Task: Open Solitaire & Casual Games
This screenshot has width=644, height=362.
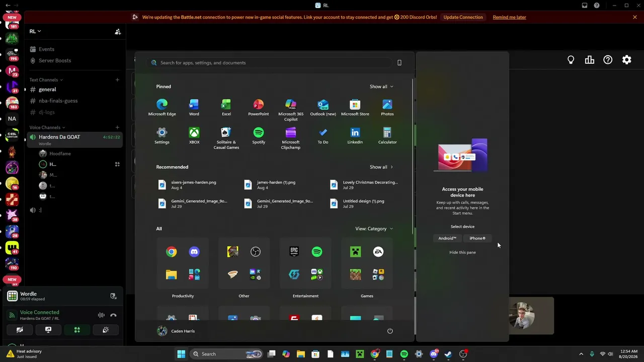Action: [x=226, y=138]
